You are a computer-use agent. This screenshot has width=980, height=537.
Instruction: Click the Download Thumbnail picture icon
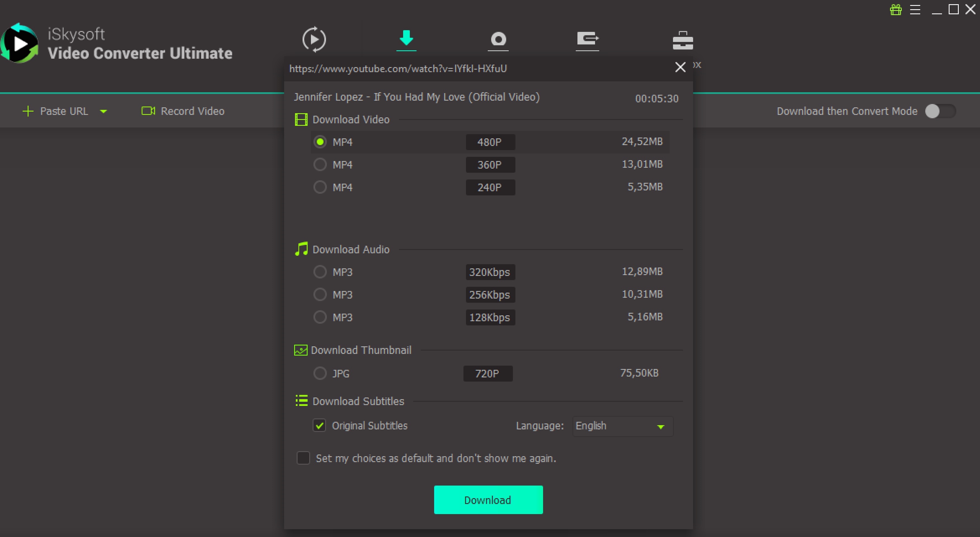tap(301, 350)
